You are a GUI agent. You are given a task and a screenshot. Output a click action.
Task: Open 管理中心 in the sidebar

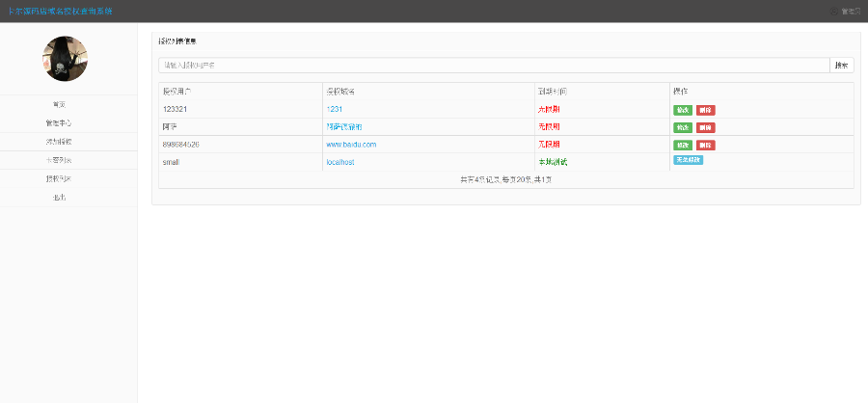click(59, 122)
